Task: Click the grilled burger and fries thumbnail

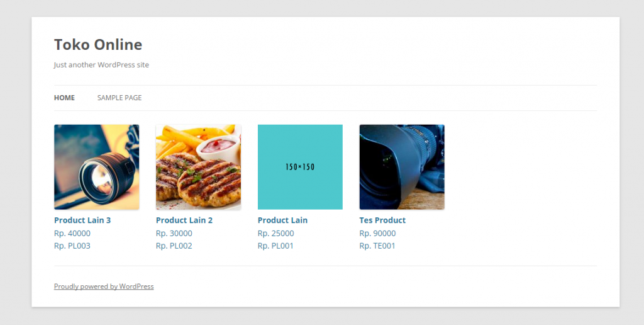Action: click(x=198, y=167)
